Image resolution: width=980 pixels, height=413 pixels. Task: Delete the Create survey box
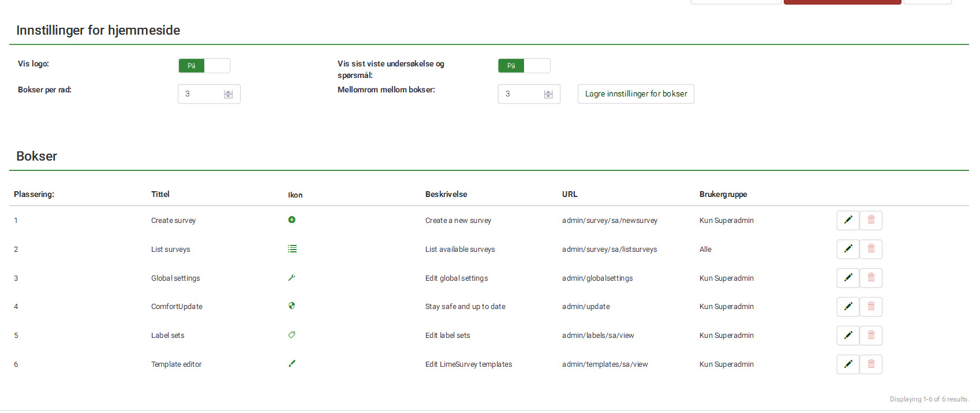click(871, 220)
